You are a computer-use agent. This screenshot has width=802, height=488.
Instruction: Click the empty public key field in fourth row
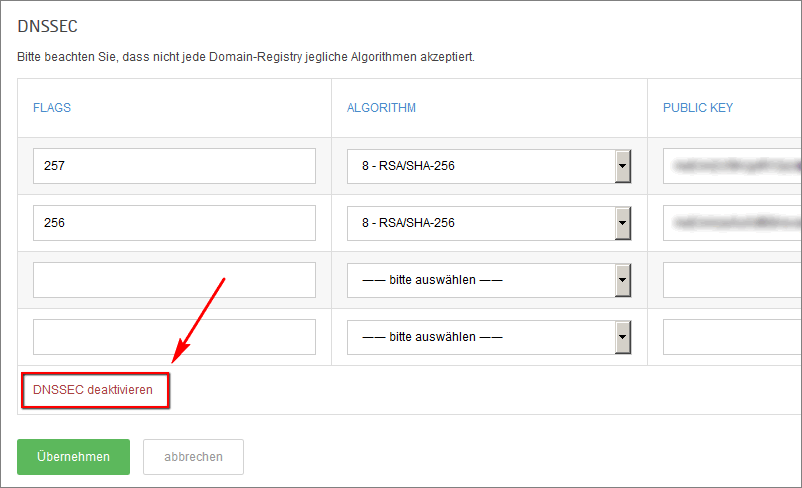point(732,337)
